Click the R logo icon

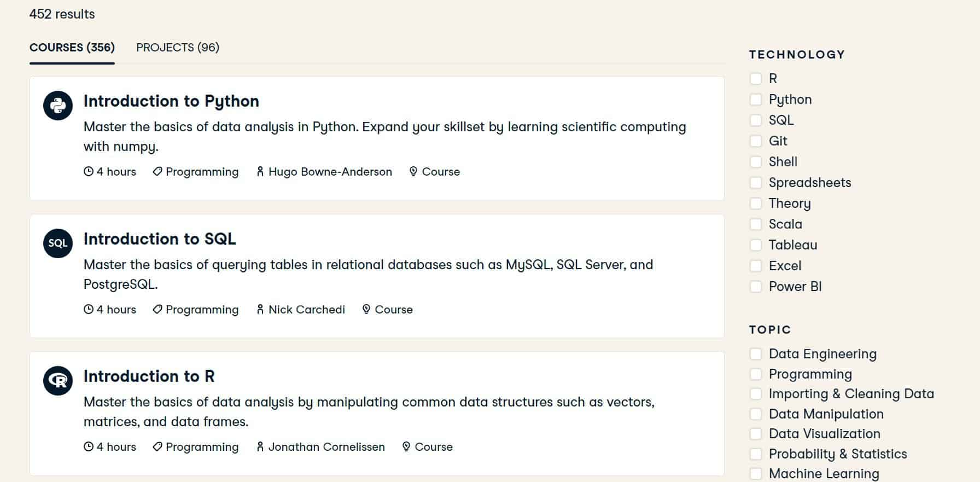click(x=58, y=381)
